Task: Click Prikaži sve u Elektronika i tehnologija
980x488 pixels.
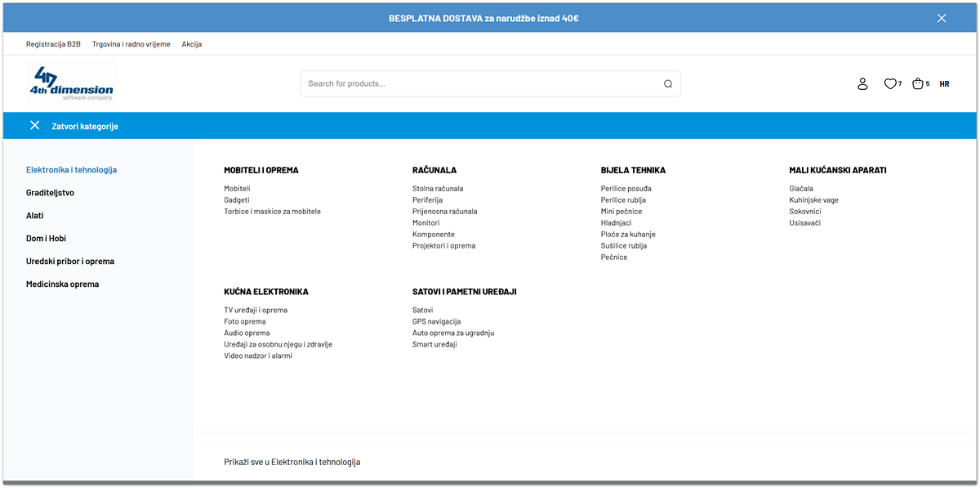Action: click(x=292, y=462)
